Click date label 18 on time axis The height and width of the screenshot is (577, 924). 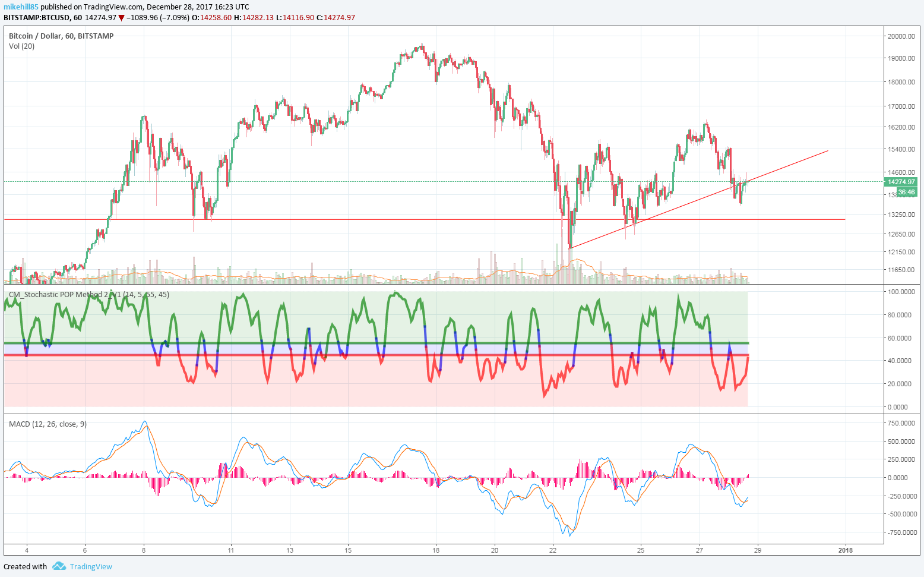coord(436,550)
